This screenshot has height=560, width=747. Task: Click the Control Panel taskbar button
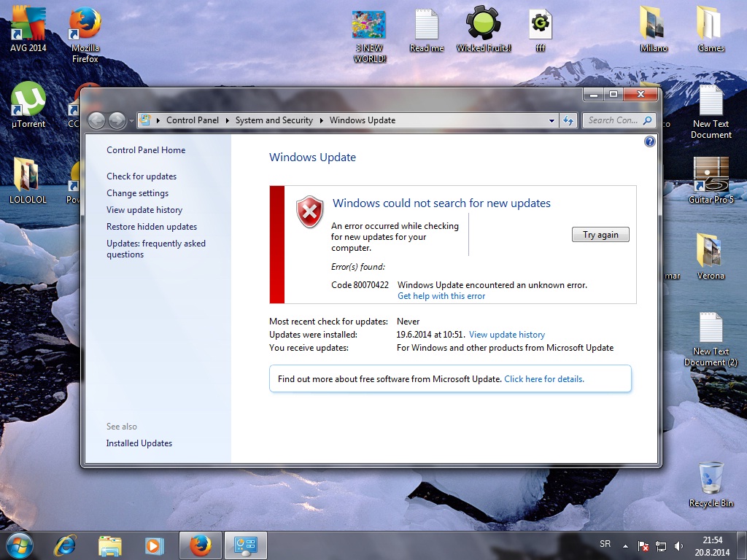pyautogui.click(x=245, y=545)
